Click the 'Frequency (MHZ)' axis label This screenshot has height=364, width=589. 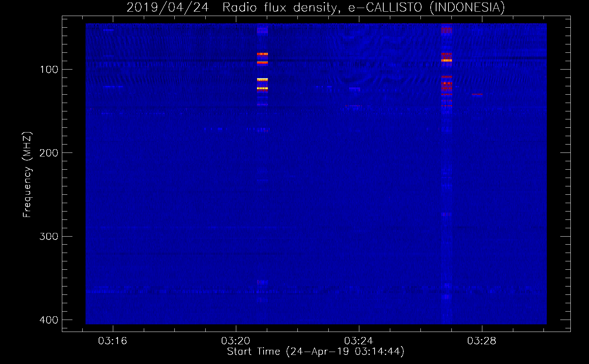click(27, 175)
